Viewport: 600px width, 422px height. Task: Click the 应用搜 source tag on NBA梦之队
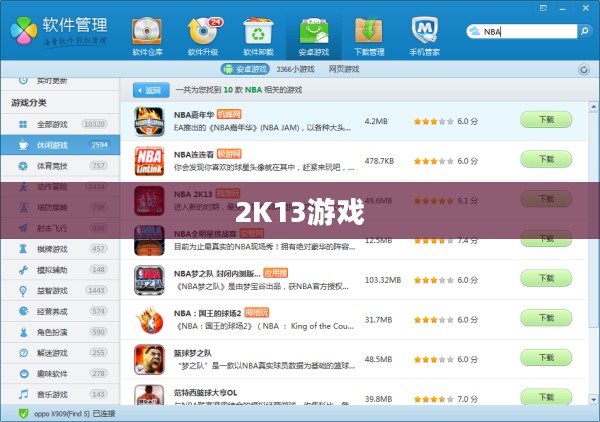click(276, 273)
